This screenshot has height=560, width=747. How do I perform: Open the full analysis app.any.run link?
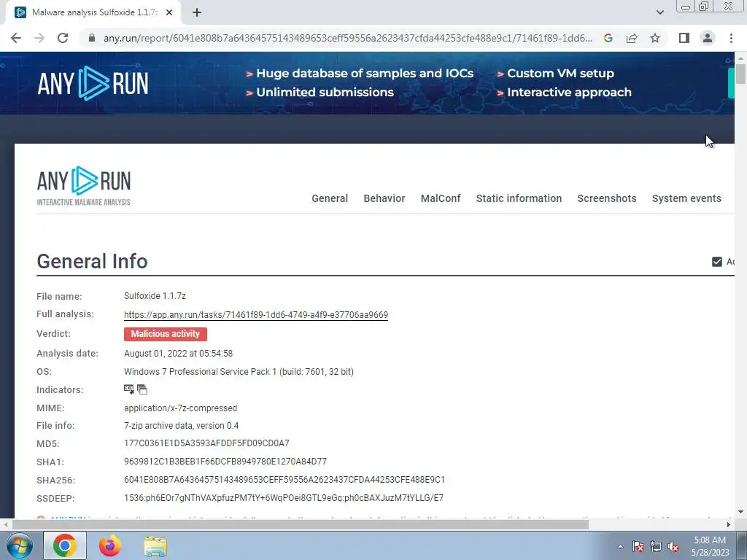tap(256, 315)
